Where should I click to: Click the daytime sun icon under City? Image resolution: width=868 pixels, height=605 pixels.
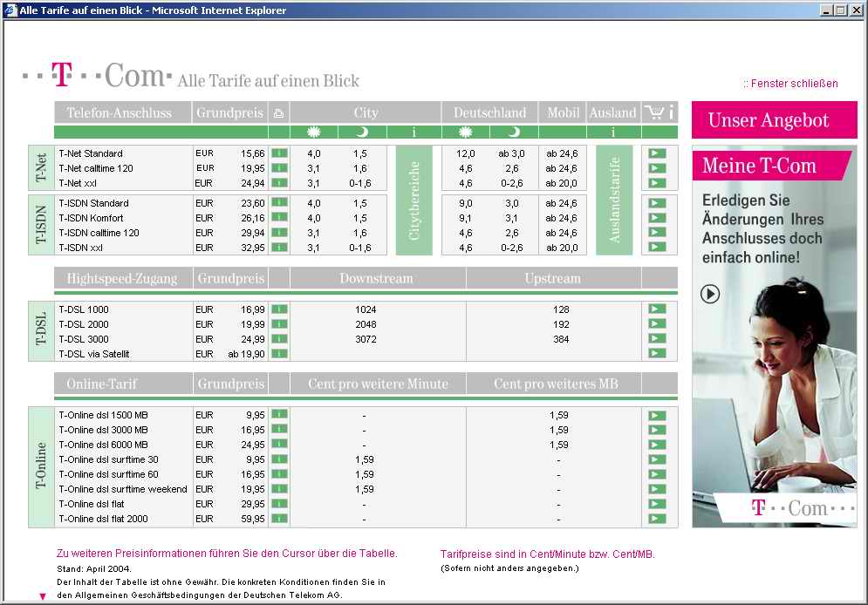click(x=314, y=132)
